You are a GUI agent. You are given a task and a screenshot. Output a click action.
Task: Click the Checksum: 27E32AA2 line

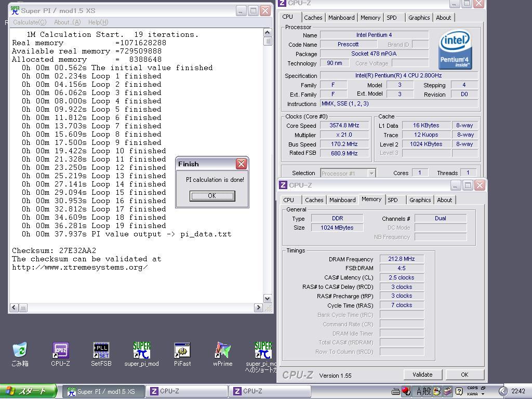54,251
